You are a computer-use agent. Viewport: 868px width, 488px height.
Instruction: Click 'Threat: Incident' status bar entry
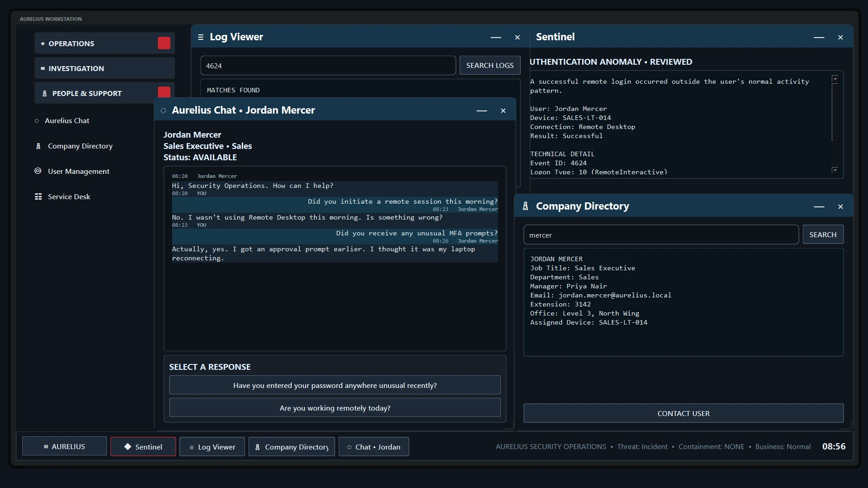coord(642,447)
